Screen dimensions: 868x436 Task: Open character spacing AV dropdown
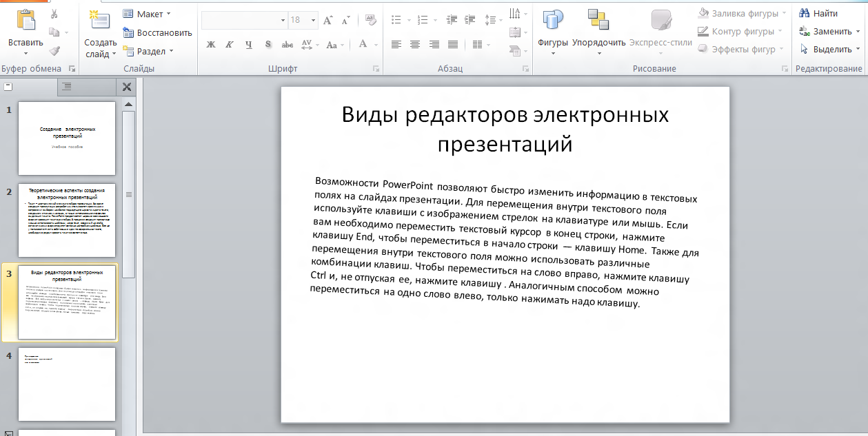coord(310,45)
